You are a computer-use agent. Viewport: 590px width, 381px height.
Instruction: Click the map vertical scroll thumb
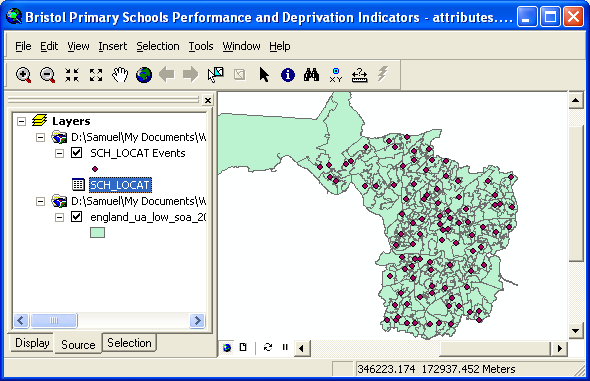click(x=576, y=194)
